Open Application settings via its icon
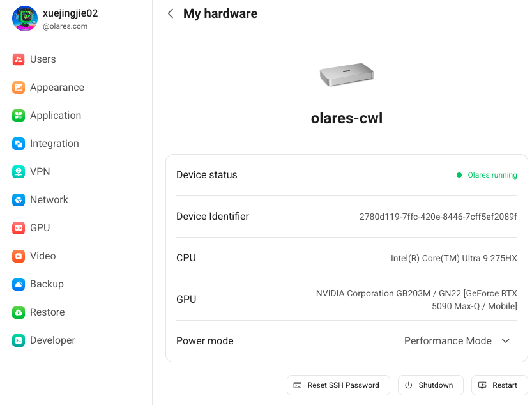The image size is (532, 405). coord(19,116)
